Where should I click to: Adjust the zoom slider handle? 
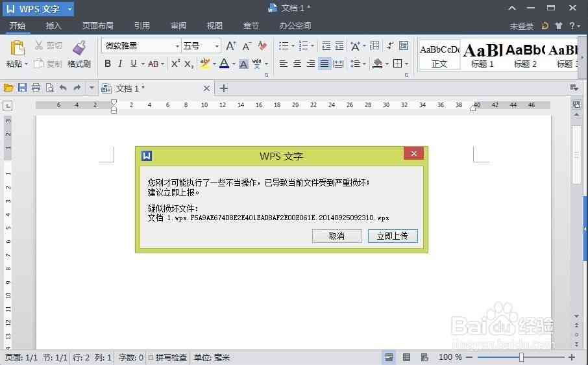coord(521,357)
